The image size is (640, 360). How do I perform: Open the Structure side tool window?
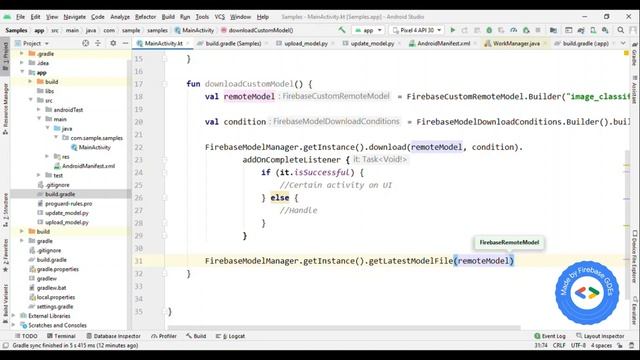point(5,210)
